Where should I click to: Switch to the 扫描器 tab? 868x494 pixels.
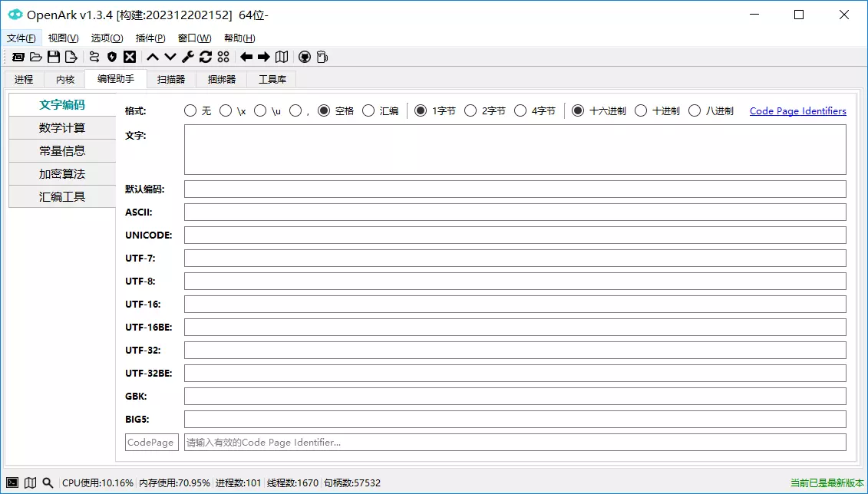click(171, 79)
